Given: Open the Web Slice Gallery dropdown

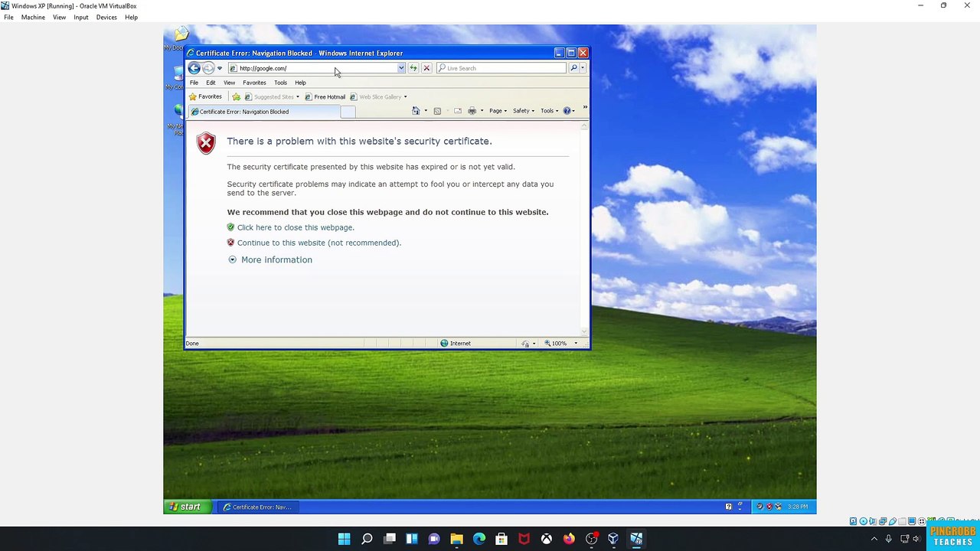Looking at the screenshot, I should tap(405, 96).
